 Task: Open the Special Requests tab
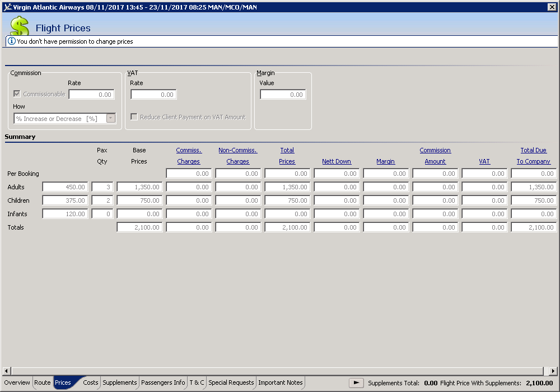click(x=231, y=382)
